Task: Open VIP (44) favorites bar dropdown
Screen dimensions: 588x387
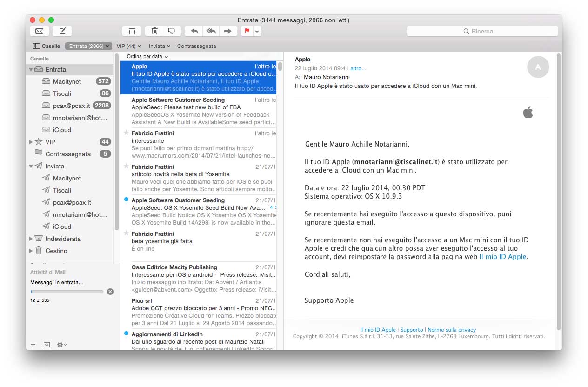Action: pyautogui.click(x=129, y=46)
